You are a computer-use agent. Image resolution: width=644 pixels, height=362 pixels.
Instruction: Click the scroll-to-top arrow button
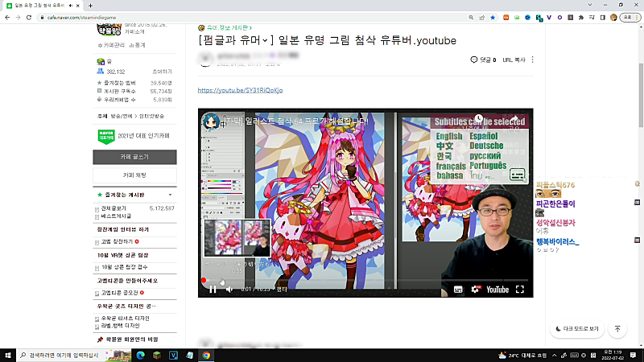pos(617,329)
